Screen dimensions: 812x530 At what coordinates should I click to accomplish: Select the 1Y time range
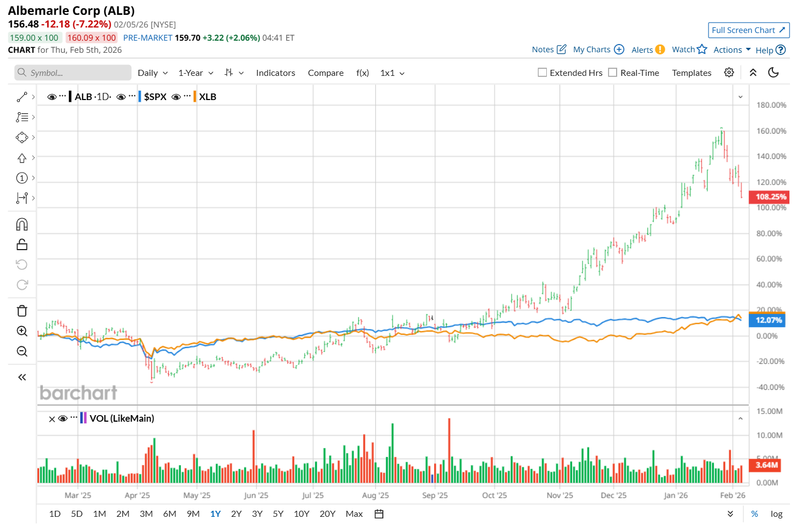216,514
